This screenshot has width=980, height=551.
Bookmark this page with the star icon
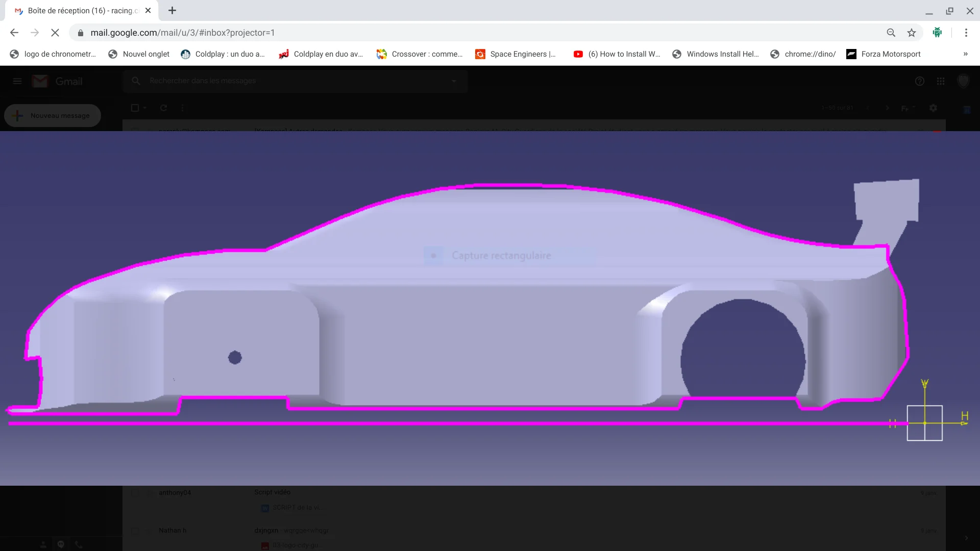point(912,33)
